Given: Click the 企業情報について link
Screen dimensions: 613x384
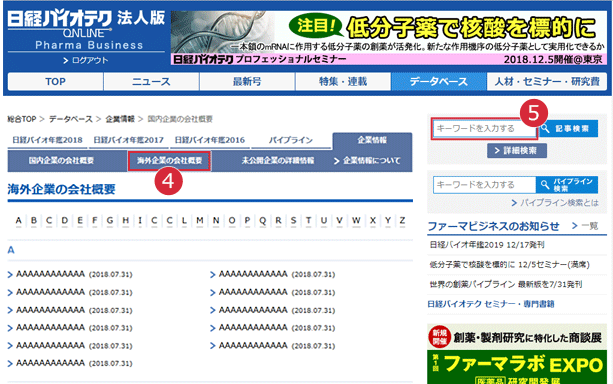Looking at the screenshot, I should [x=367, y=161].
